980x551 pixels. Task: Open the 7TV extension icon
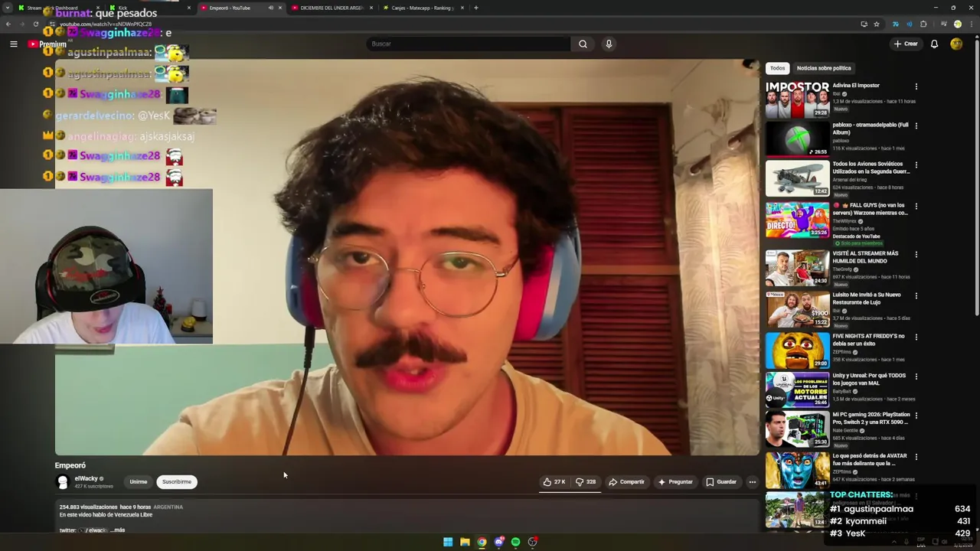coord(895,24)
